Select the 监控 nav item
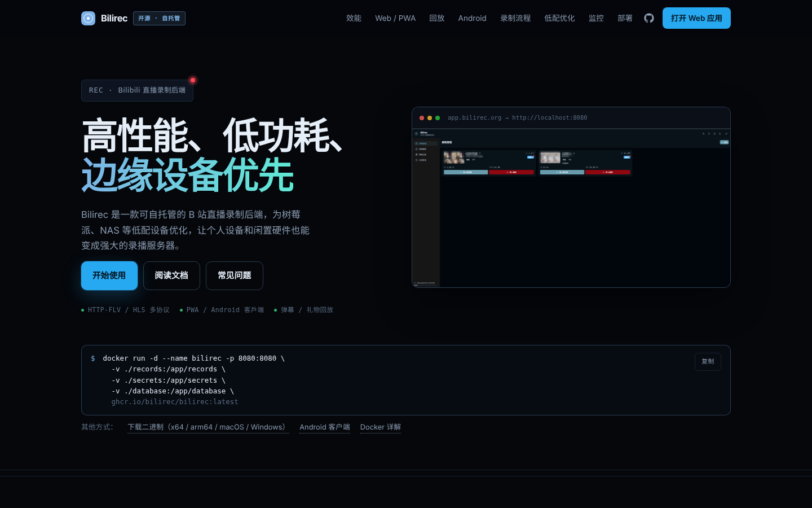The width and height of the screenshot is (812, 508). click(596, 18)
